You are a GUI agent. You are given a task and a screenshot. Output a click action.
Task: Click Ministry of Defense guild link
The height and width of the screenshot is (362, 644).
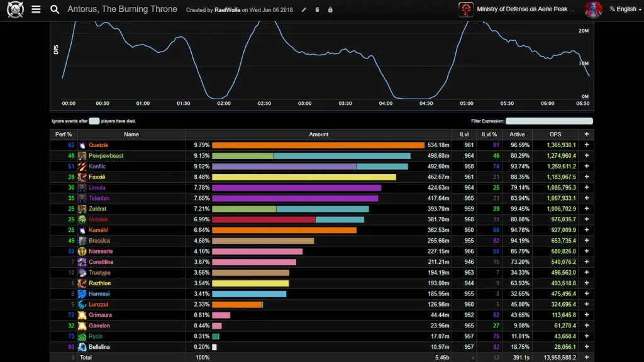pyautogui.click(x=525, y=9)
